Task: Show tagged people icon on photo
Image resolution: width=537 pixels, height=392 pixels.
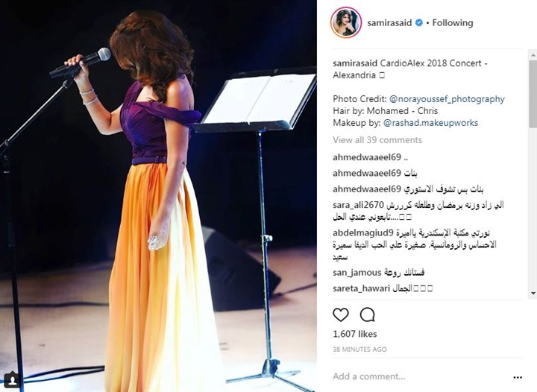Action: [13, 379]
